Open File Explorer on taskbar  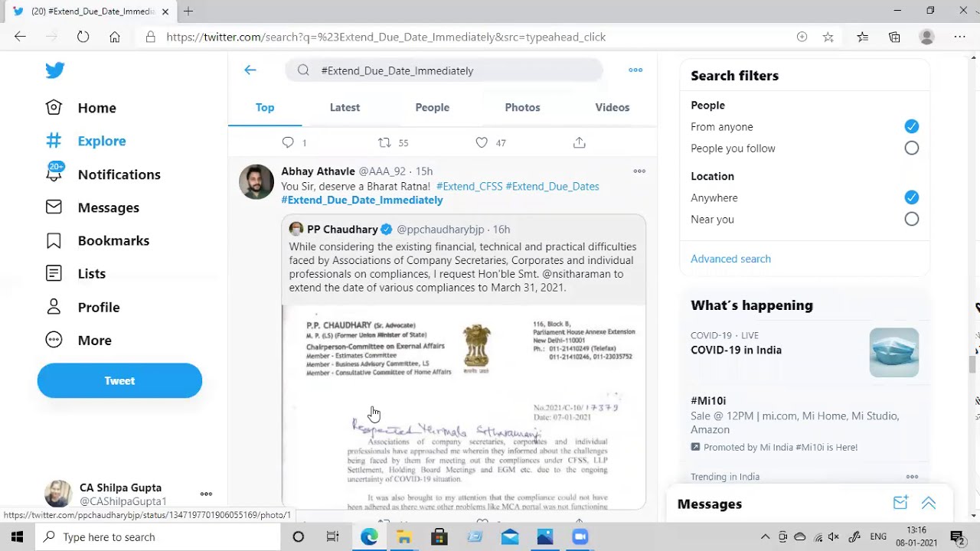coord(403,537)
